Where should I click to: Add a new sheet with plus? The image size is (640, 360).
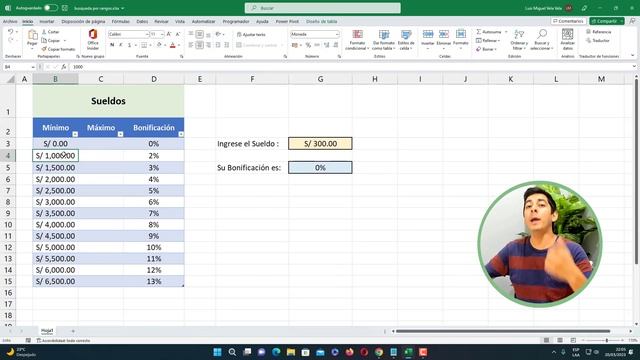click(x=73, y=331)
